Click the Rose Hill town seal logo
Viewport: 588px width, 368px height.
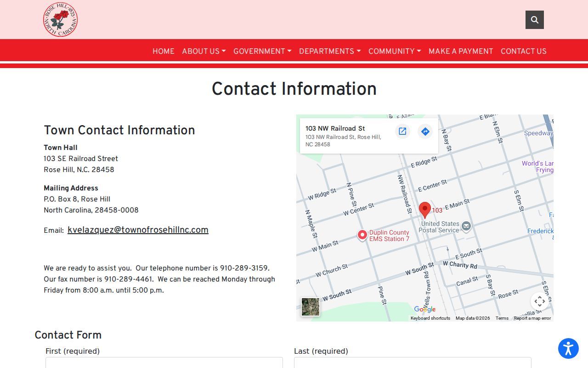(60, 19)
